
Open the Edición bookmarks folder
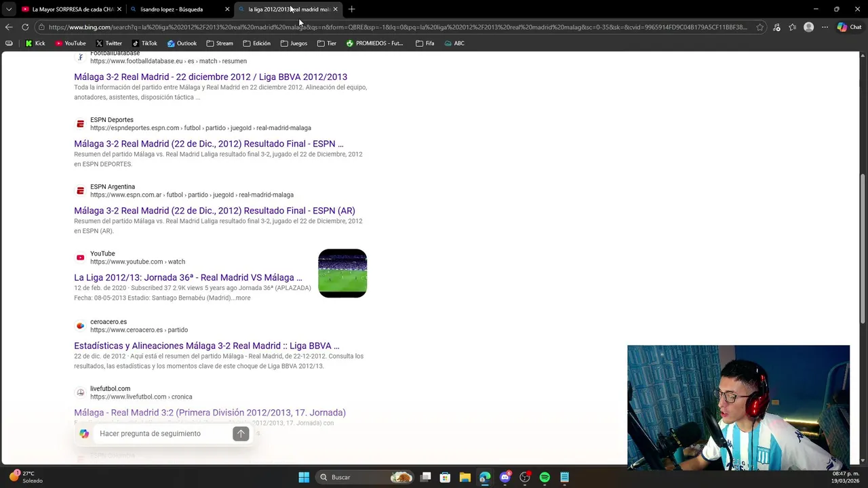point(256,43)
